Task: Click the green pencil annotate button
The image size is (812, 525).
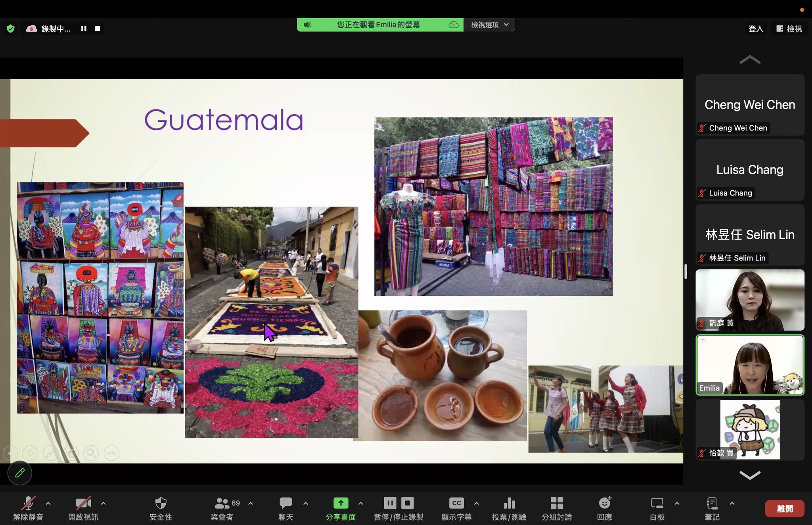Action: [x=20, y=473]
